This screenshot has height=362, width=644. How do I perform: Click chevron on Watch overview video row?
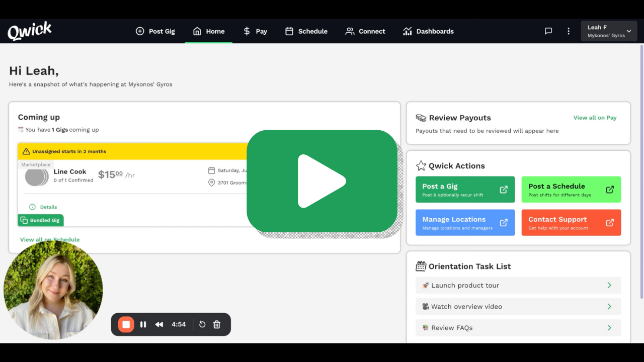point(609,306)
